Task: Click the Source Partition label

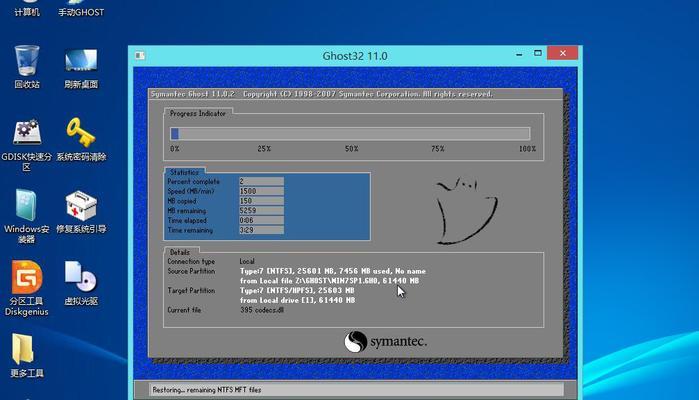Action: pos(191,271)
